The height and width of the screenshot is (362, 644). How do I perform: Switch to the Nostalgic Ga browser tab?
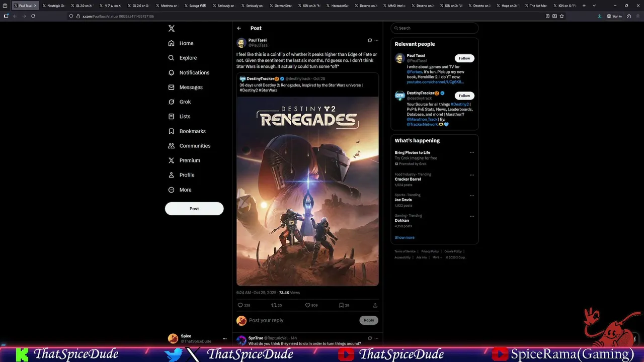point(53,6)
